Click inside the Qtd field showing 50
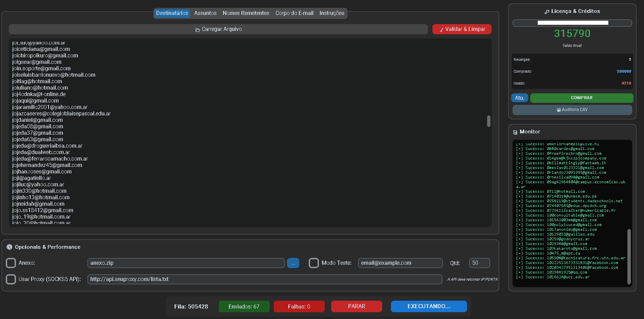 [x=479, y=263]
